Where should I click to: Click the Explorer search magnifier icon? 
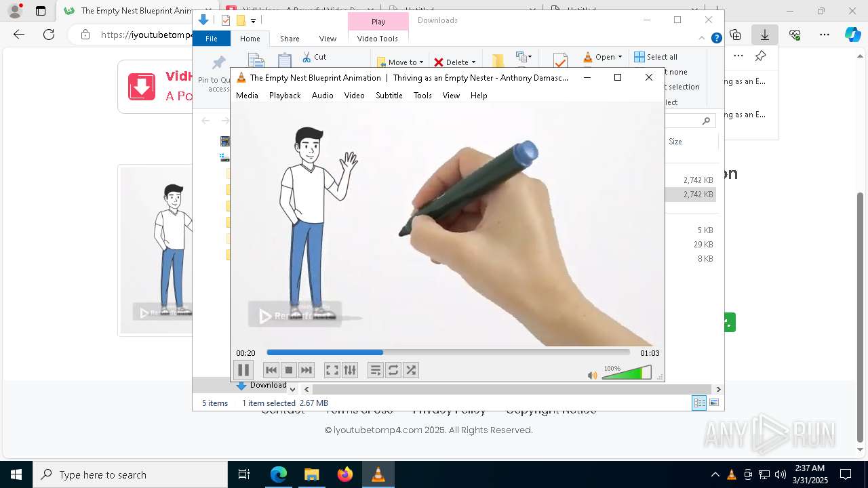[x=706, y=121]
